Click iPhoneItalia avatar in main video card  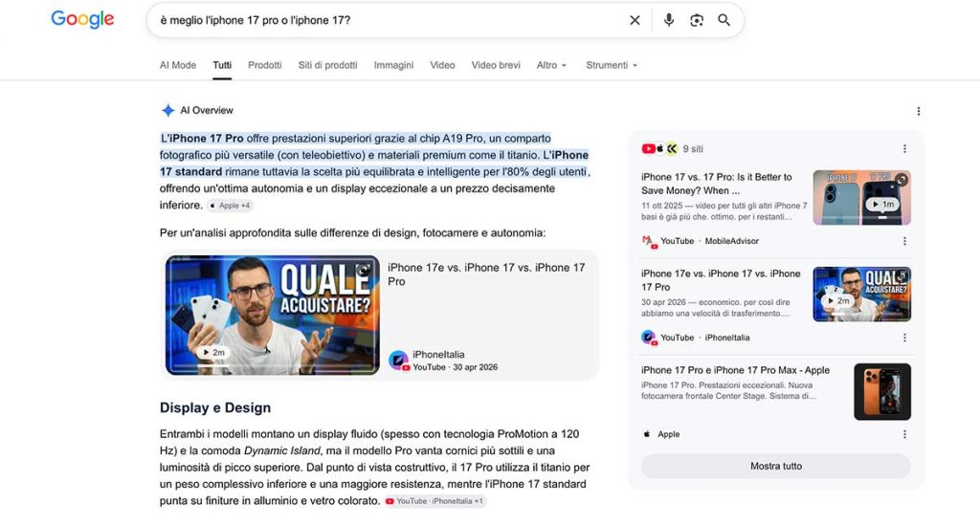pyautogui.click(x=398, y=361)
